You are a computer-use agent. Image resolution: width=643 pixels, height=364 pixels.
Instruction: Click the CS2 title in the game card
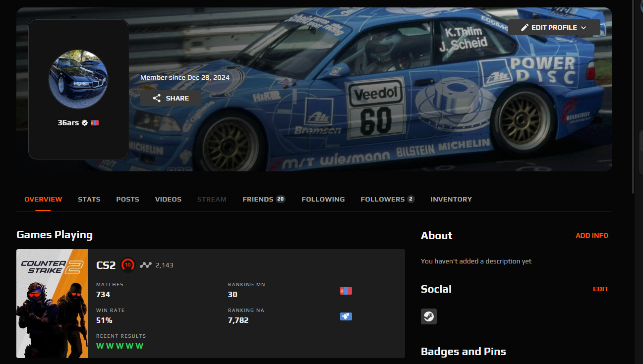point(106,265)
